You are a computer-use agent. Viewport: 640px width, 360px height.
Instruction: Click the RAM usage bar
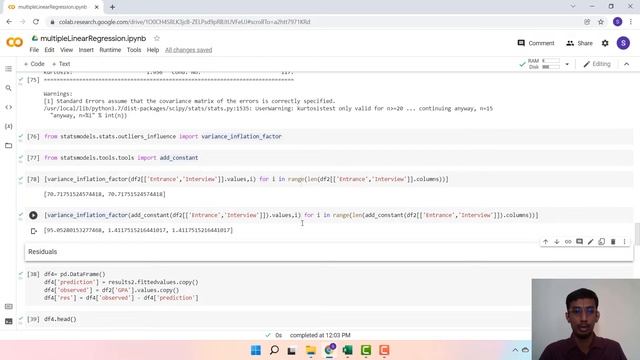(551, 61)
